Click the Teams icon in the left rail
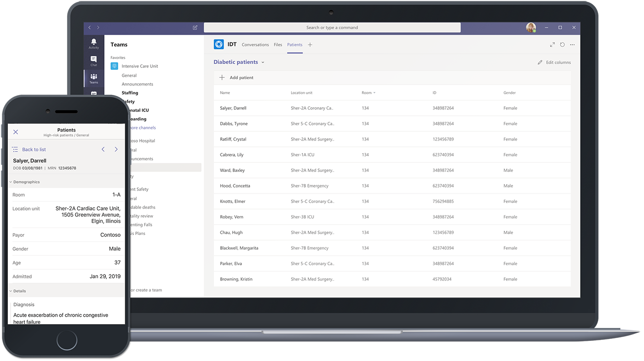The width and height of the screenshot is (644, 361). 93,77
